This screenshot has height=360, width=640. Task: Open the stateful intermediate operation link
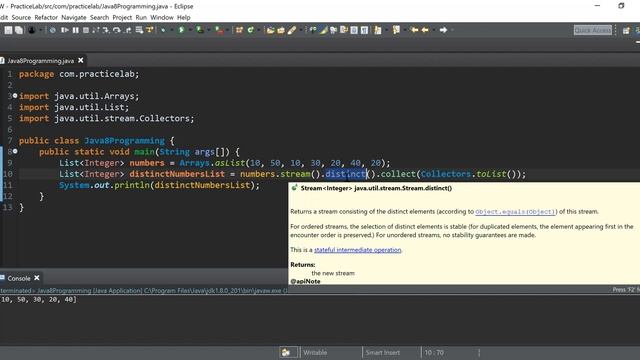click(x=358, y=250)
